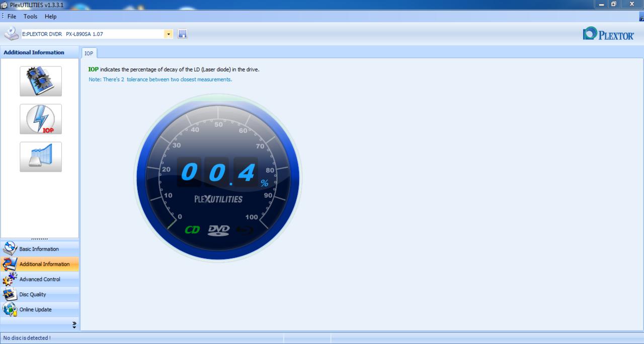This screenshot has height=344, width=644.
Task: Select Additional Information in sidebar
Action: [x=40, y=264]
